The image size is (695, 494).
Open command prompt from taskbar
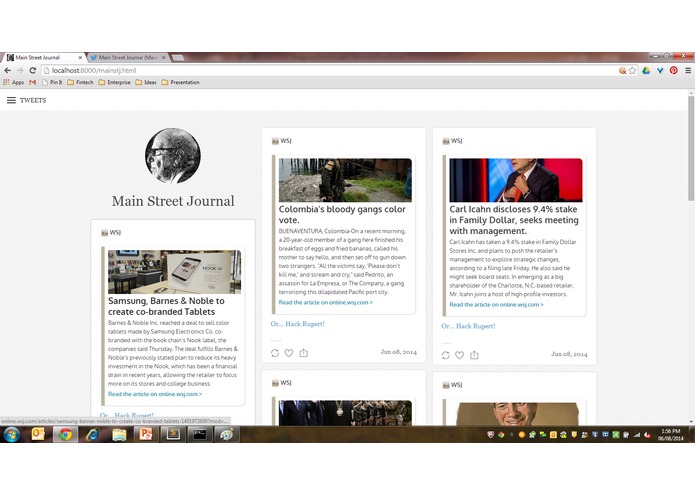pos(200,435)
